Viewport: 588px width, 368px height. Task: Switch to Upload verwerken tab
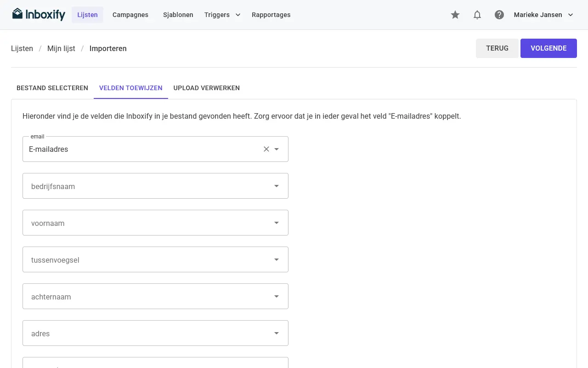207,88
